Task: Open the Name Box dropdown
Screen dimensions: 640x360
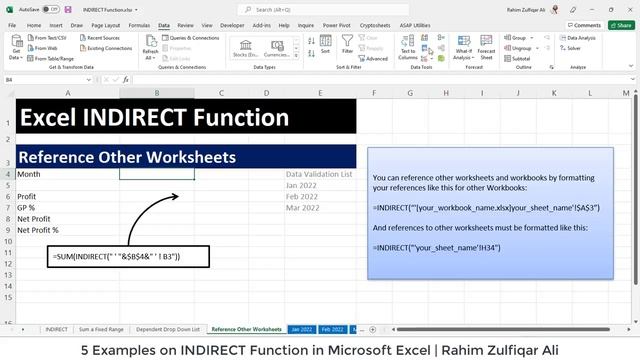Action: coord(89,80)
